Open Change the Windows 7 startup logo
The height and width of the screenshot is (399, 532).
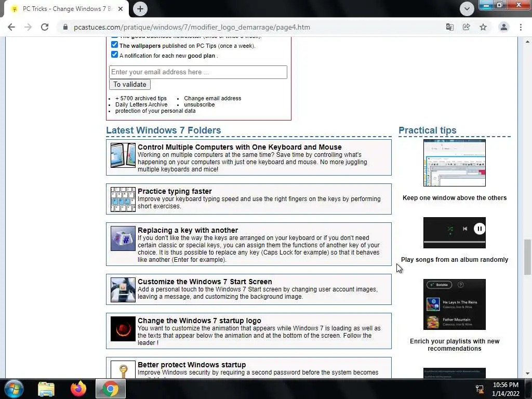coord(199,321)
